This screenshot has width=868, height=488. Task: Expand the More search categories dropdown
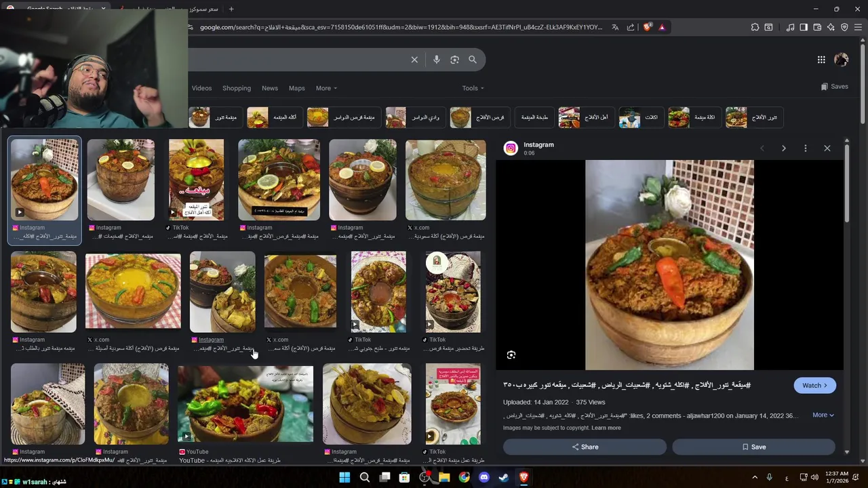(x=326, y=88)
